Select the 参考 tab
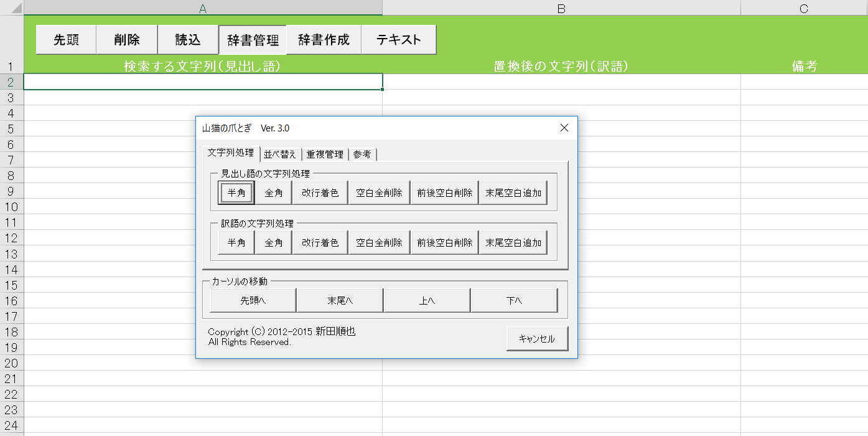 pos(362,154)
